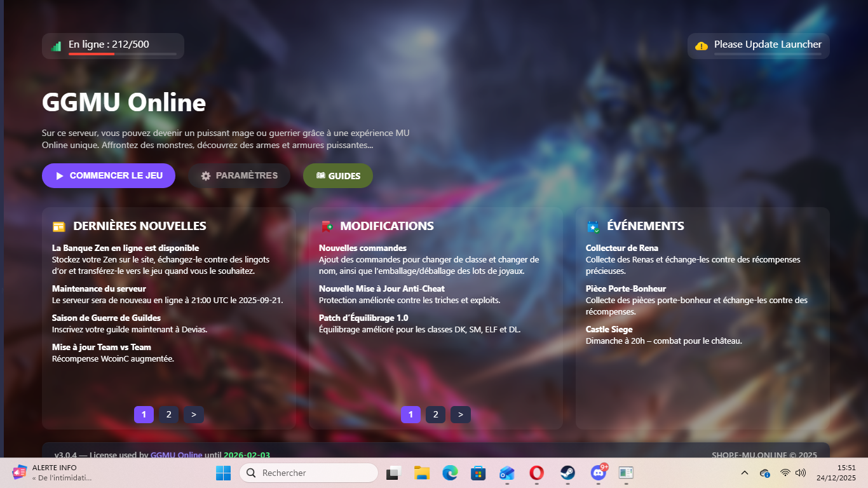Open Steam from the taskbar
The height and width of the screenshot is (488, 868).
pyautogui.click(x=567, y=473)
